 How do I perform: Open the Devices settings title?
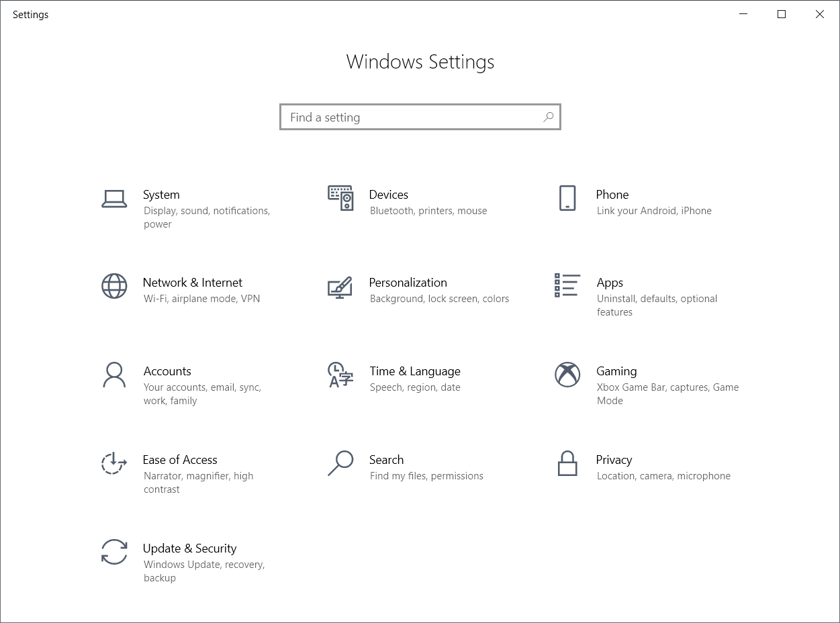tap(389, 195)
